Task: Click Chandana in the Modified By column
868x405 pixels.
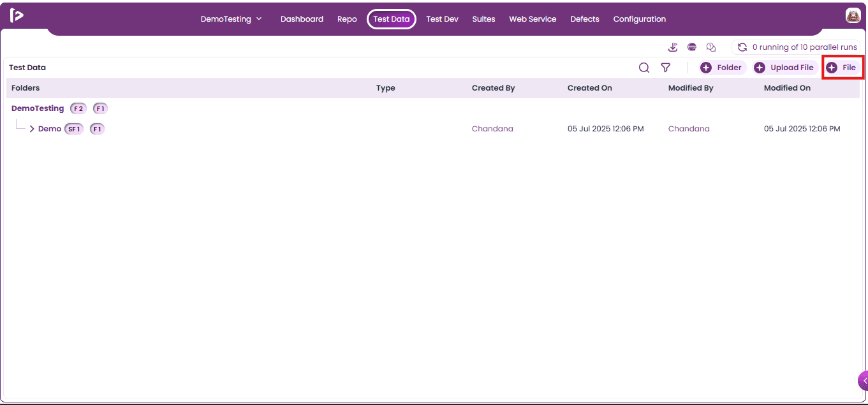Action: pyautogui.click(x=689, y=129)
